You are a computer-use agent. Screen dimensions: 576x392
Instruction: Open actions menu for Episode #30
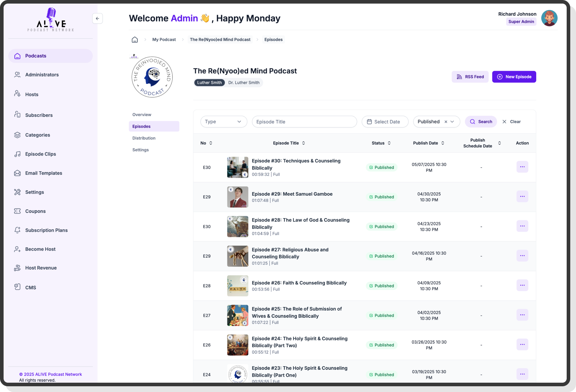click(522, 167)
